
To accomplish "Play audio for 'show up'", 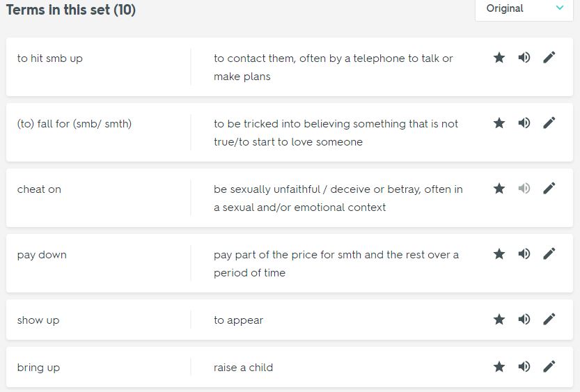I will [524, 319].
